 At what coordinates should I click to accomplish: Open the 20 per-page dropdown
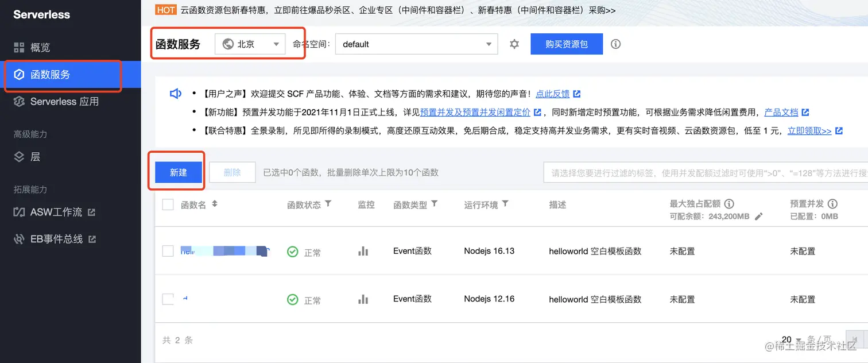[790, 340]
